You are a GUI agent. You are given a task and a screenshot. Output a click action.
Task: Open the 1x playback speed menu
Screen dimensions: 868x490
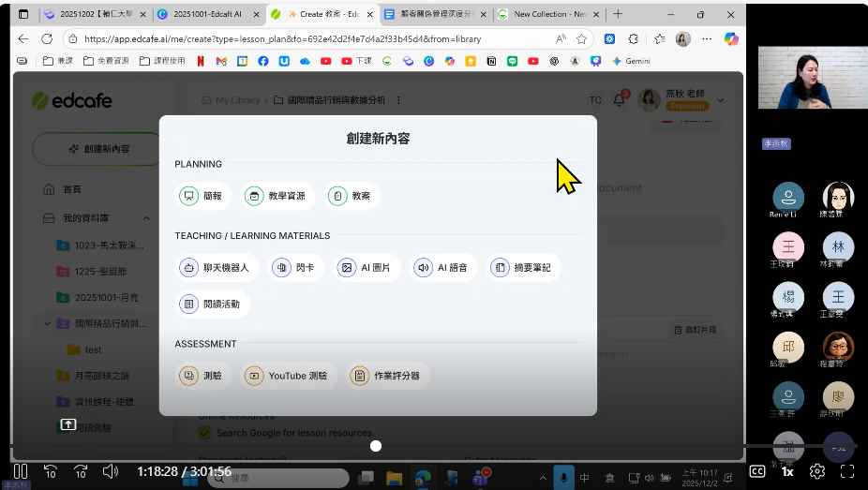[x=787, y=472]
